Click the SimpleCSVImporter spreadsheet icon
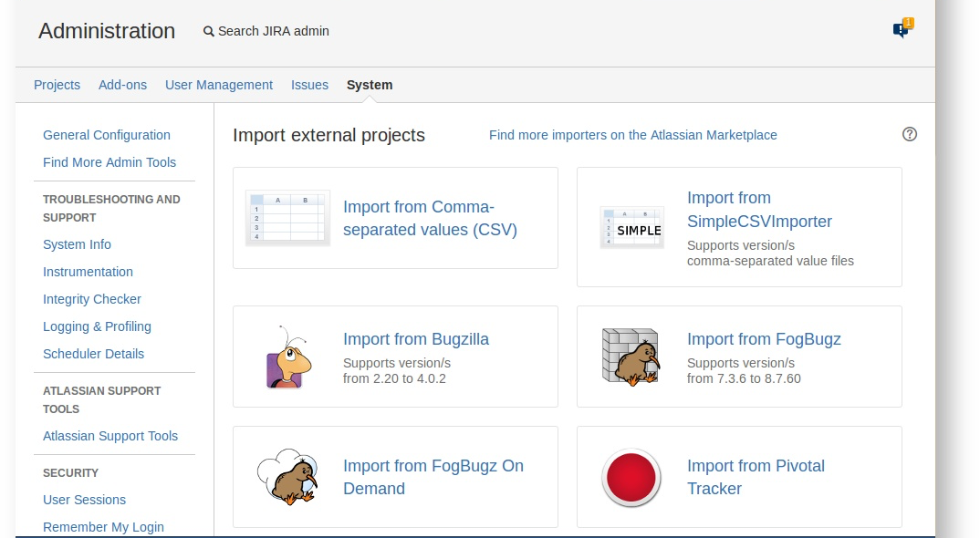Screen dimensions: 980x538 coord(631,227)
